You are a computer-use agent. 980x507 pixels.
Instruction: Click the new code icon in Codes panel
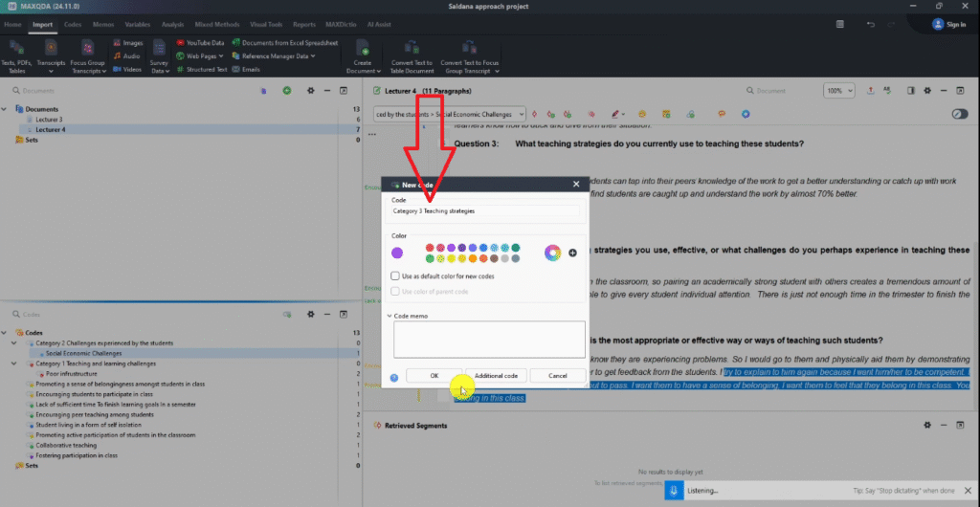[x=286, y=314]
